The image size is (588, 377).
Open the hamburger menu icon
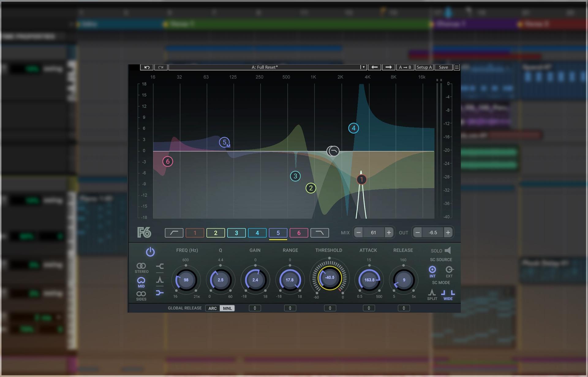click(457, 67)
